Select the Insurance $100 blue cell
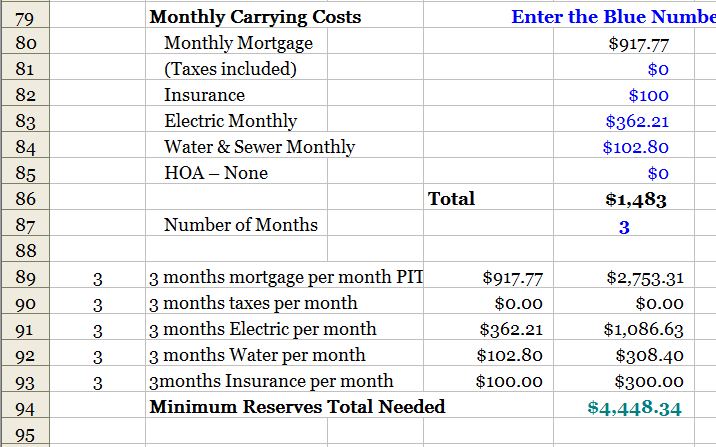 coord(648,95)
